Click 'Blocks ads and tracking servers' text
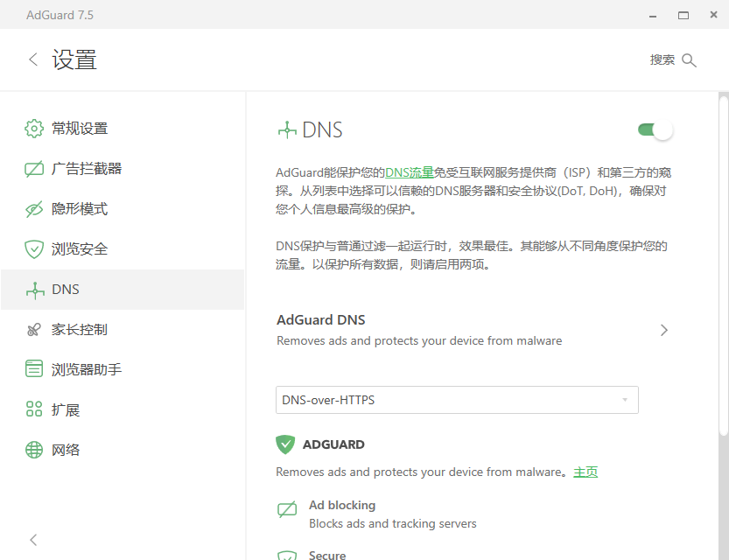729x560 pixels. 393,524
